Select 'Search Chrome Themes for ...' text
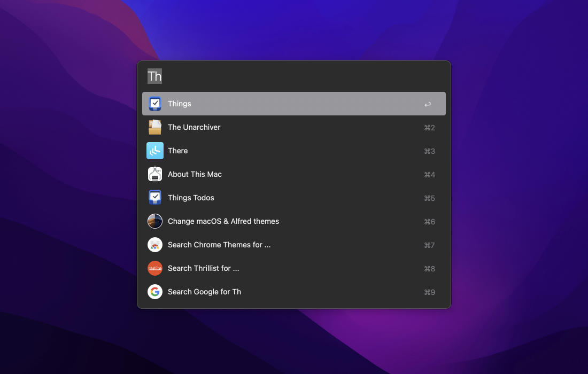The height and width of the screenshot is (374, 588). (x=219, y=245)
